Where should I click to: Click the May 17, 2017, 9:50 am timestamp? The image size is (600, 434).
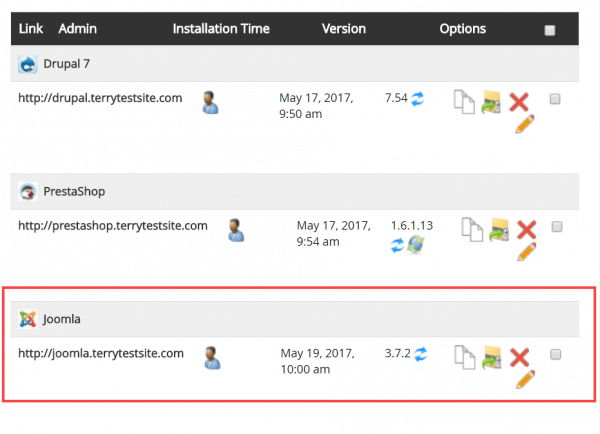tap(316, 106)
